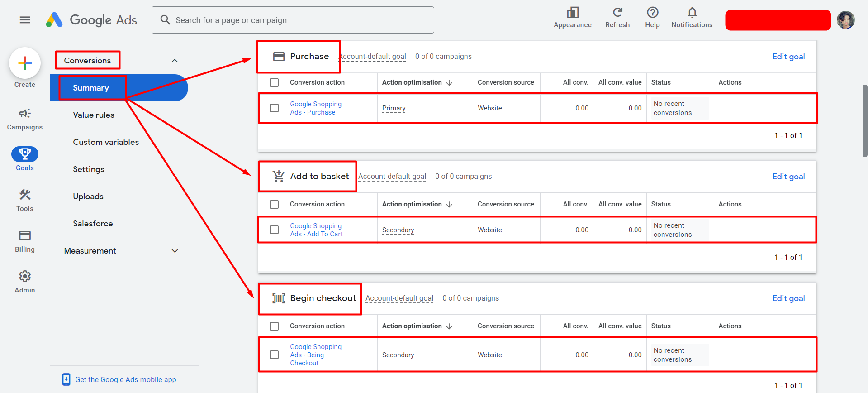Tick the Google Shopping Ads - Purchase checkbox
Viewport: 868px width, 393px height.
274,108
